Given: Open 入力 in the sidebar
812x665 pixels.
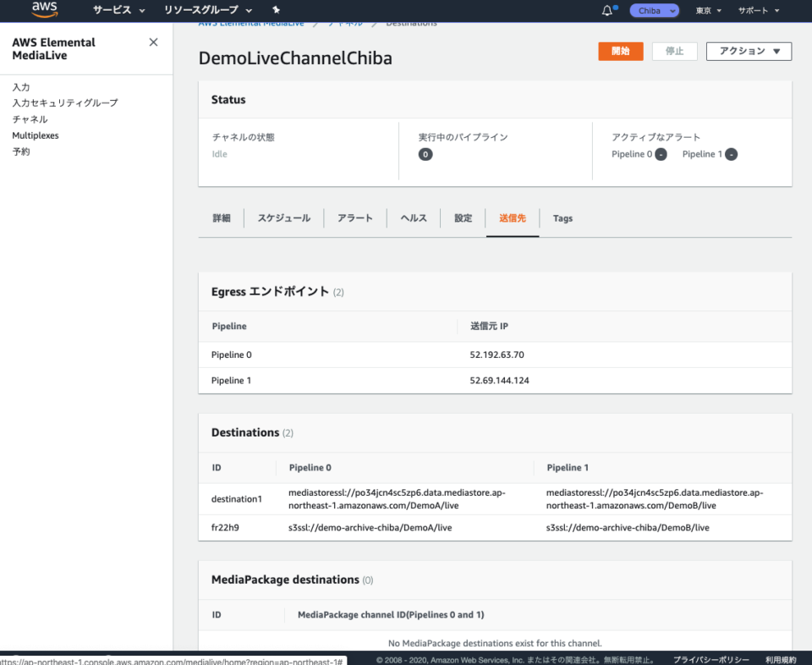Looking at the screenshot, I should click(21, 87).
